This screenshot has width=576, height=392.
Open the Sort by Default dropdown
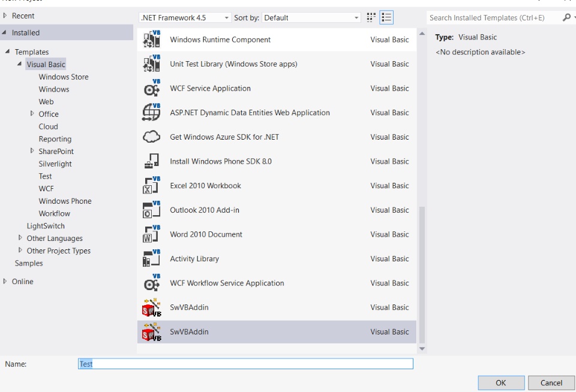click(x=311, y=17)
